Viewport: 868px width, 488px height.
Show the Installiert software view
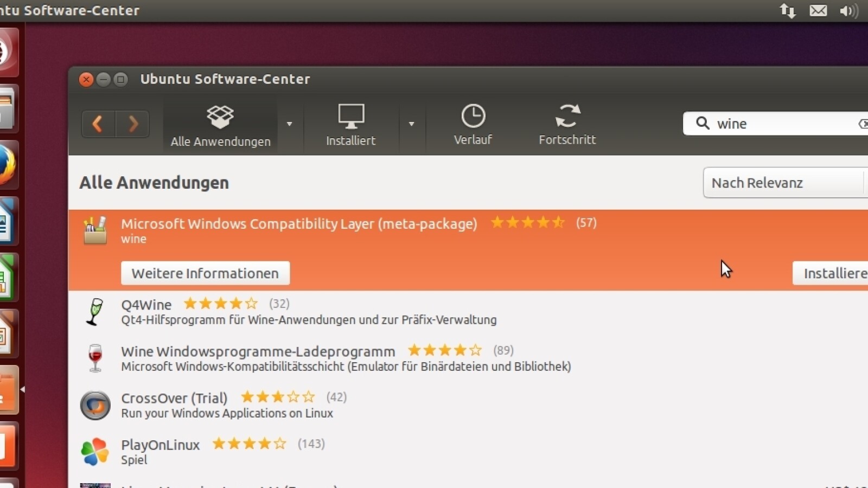pos(351,125)
